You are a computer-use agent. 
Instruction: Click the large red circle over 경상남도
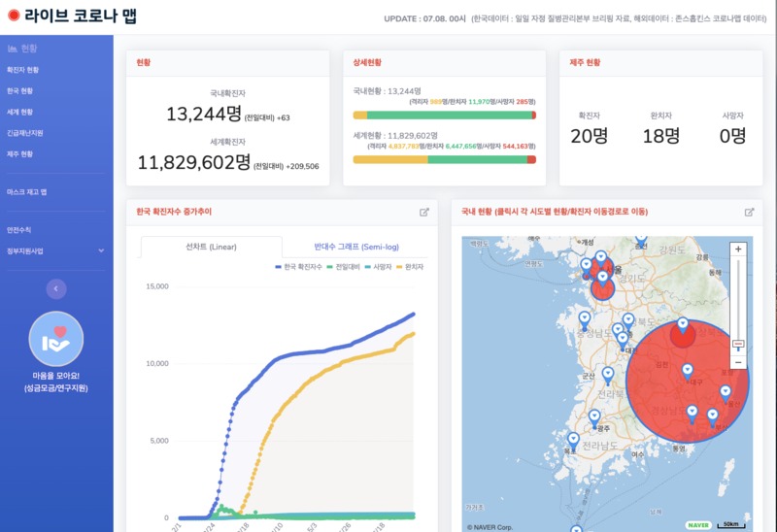click(687, 382)
